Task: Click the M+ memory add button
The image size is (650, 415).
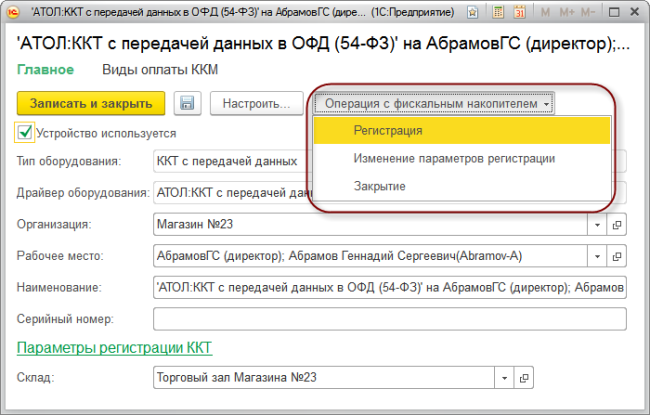Action: (567, 12)
